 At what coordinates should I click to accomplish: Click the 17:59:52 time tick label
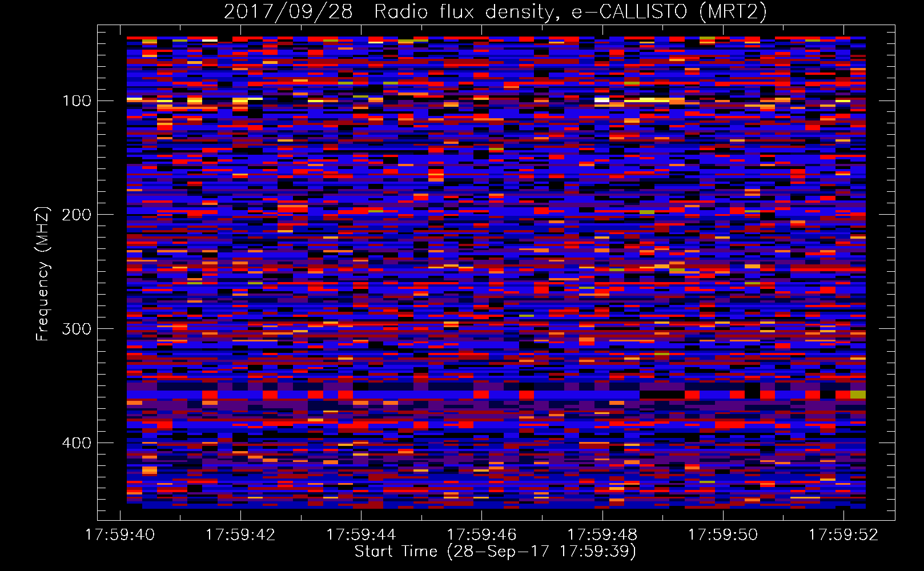(x=843, y=535)
